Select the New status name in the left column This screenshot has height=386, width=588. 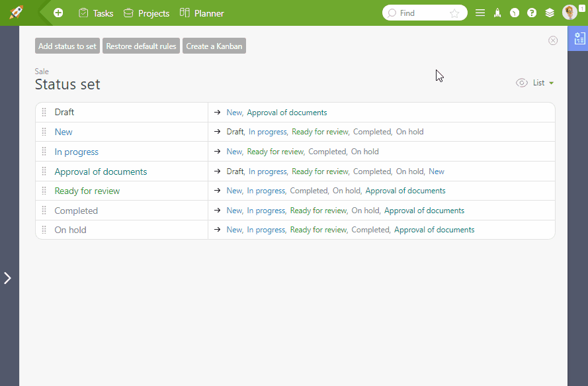pos(63,132)
